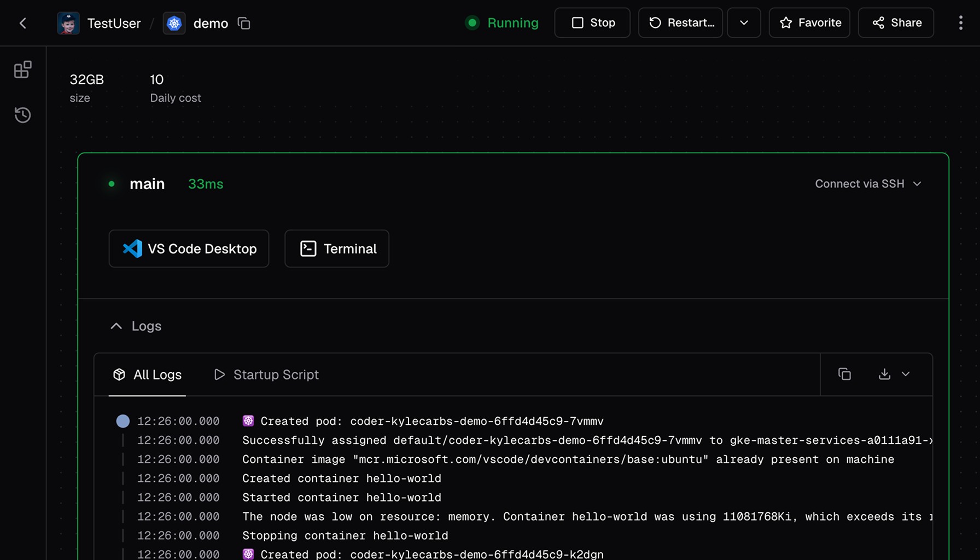Click the 33ms latency value

pos(206,184)
